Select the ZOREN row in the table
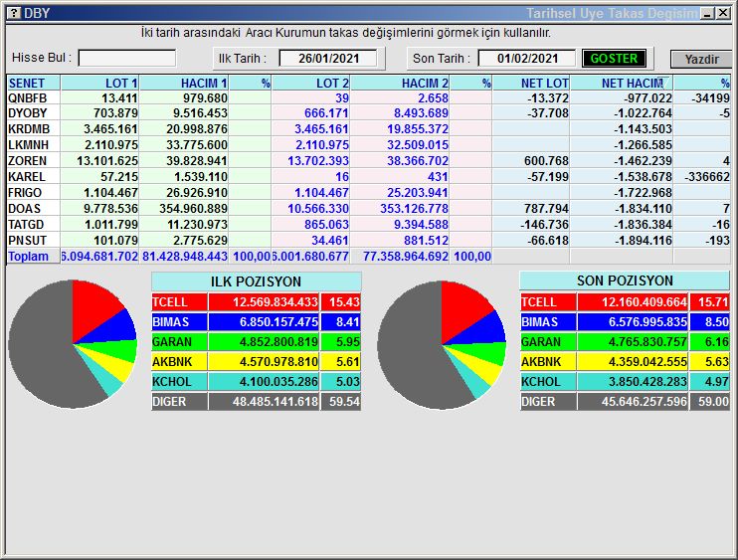This screenshot has height=560, width=738. [28, 161]
